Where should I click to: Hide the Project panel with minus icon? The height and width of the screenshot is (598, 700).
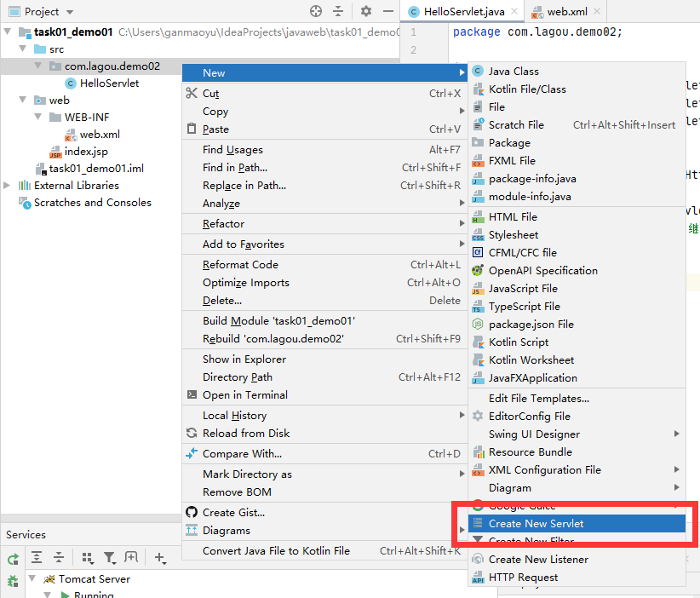pos(388,11)
